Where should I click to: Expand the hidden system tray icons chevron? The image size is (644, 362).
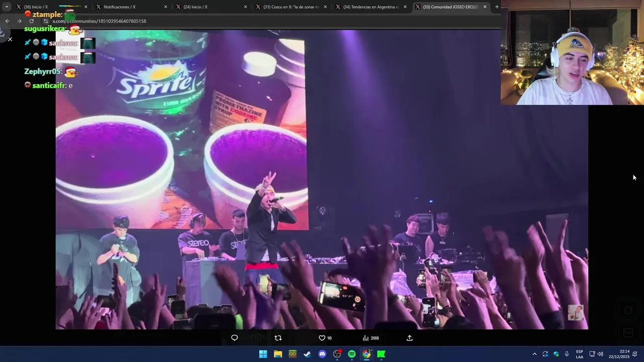point(534,354)
